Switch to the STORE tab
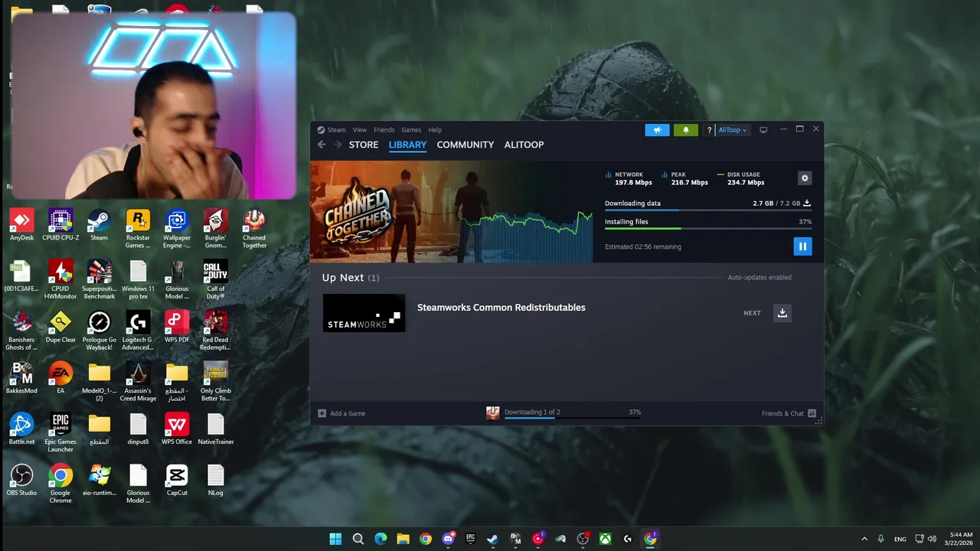980x551 pixels. [364, 145]
